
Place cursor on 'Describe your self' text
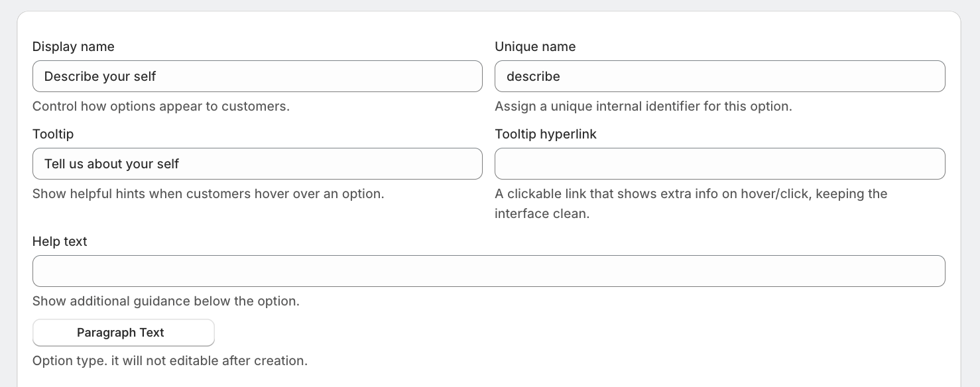[100, 76]
